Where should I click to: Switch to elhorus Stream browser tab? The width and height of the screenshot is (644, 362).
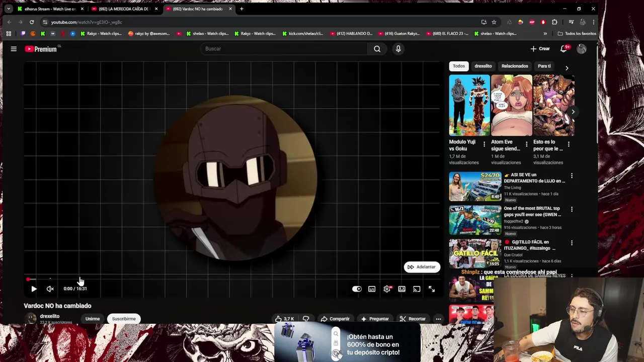coord(50,9)
